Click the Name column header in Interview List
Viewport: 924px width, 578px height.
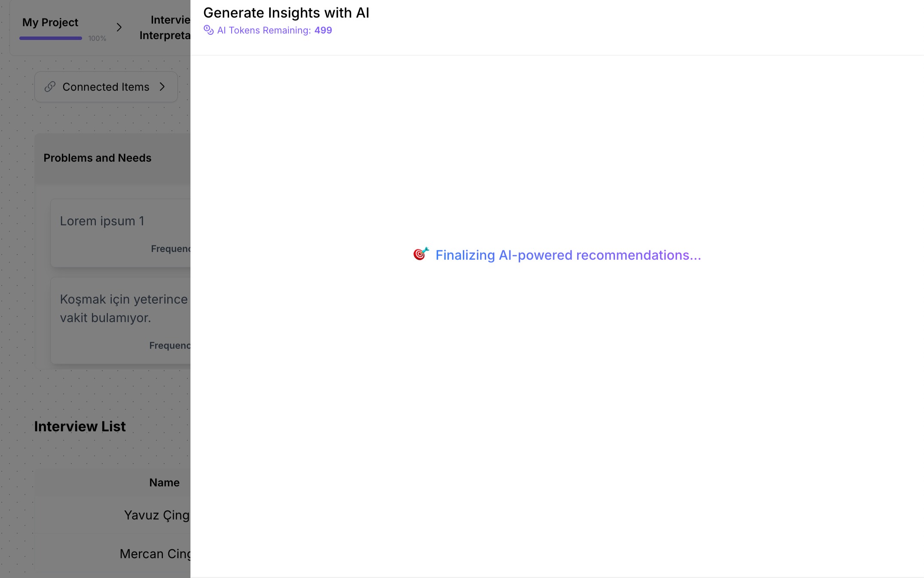tap(164, 482)
